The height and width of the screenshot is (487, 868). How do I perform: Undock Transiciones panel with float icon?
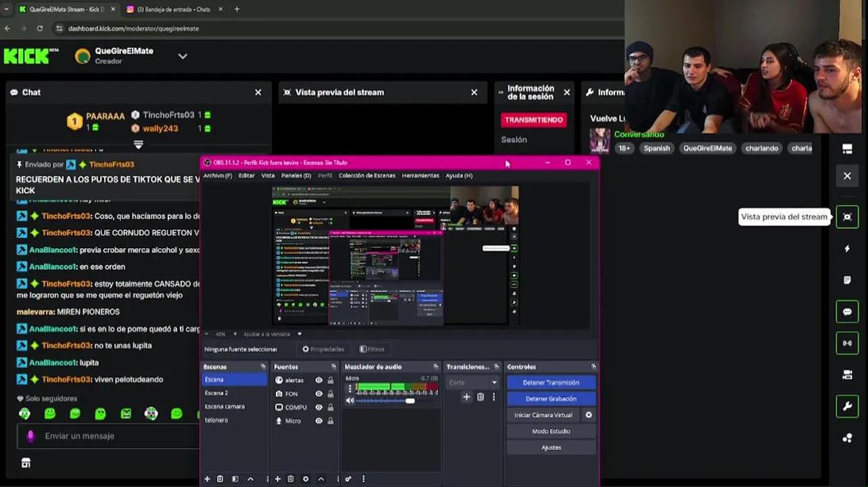(496, 367)
